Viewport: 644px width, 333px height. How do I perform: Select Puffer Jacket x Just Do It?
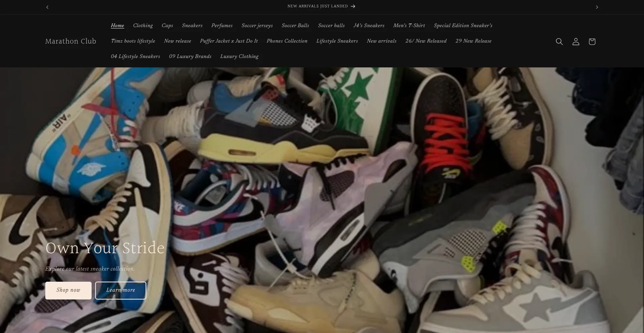point(229,41)
